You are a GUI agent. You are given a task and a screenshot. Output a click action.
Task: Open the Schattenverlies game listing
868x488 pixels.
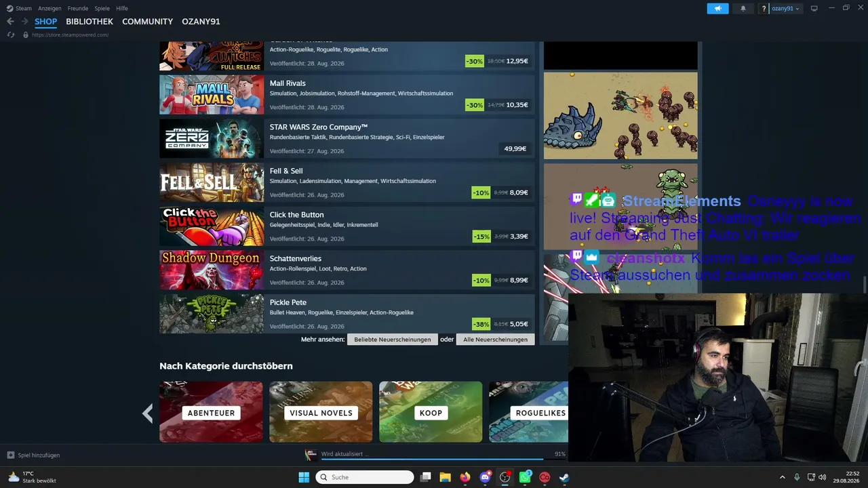tap(347, 270)
